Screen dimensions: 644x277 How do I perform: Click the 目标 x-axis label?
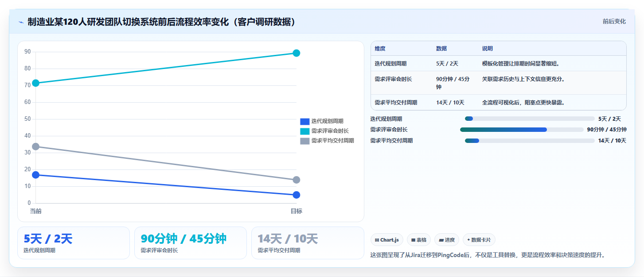pyautogui.click(x=297, y=211)
